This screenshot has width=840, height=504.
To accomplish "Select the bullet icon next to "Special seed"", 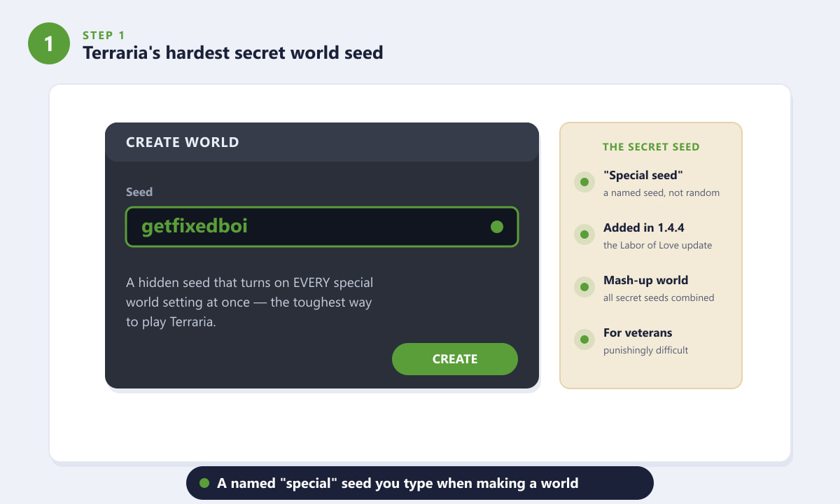I will click(x=584, y=182).
